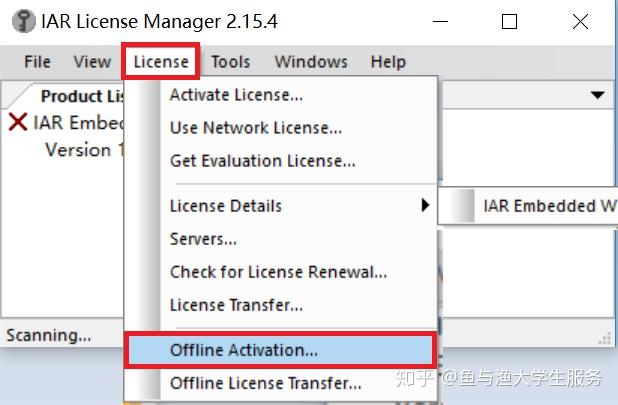Expand the License Details submenu arrow
Viewport: 618px width, 405px height.
pyautogui.click(x=425, y=205)
